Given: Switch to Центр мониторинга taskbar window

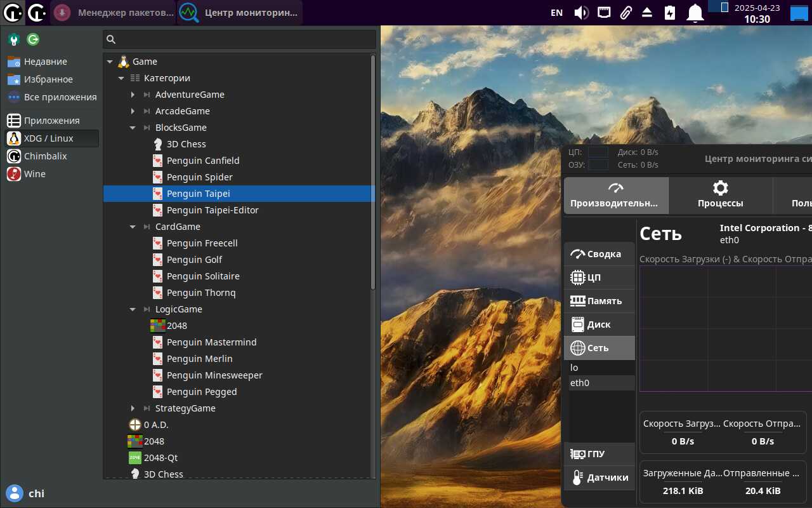Looking at the screenshot, I should (x=239, y=13).
